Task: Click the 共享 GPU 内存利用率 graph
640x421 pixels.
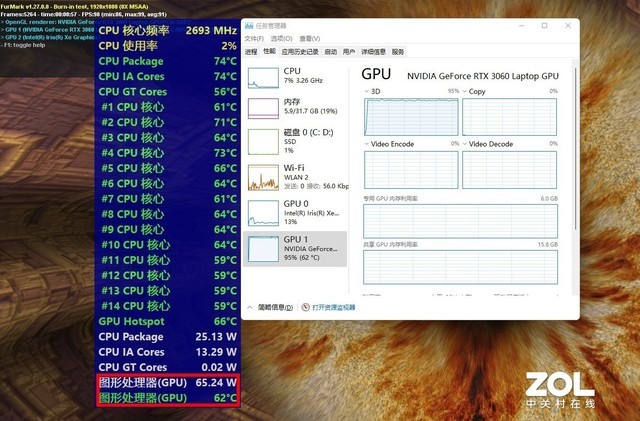Action: [460, 267]
